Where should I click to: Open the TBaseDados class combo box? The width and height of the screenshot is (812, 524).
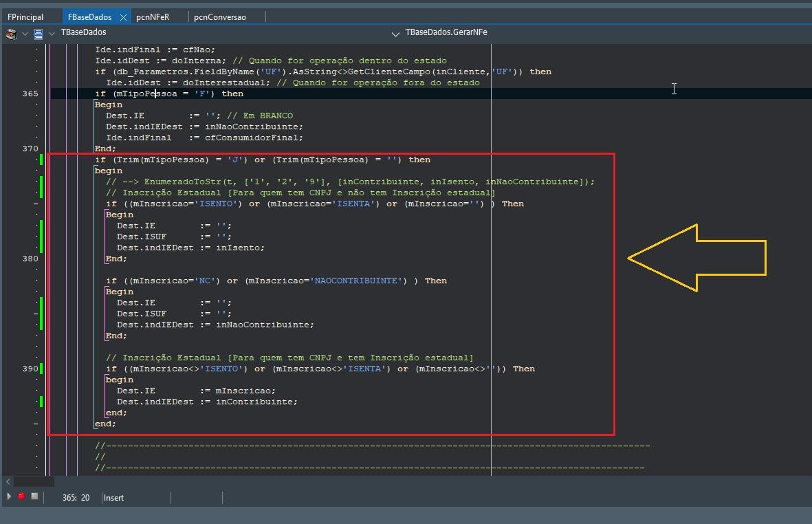pos(83,32)
